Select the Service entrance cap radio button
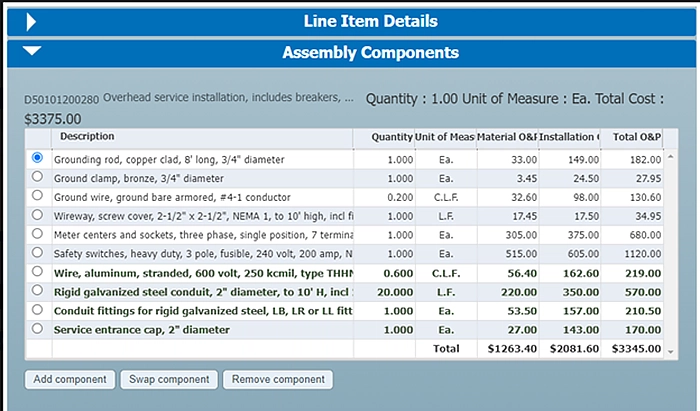The height and width of the screenshot is (411, 700). pos(38,329)
